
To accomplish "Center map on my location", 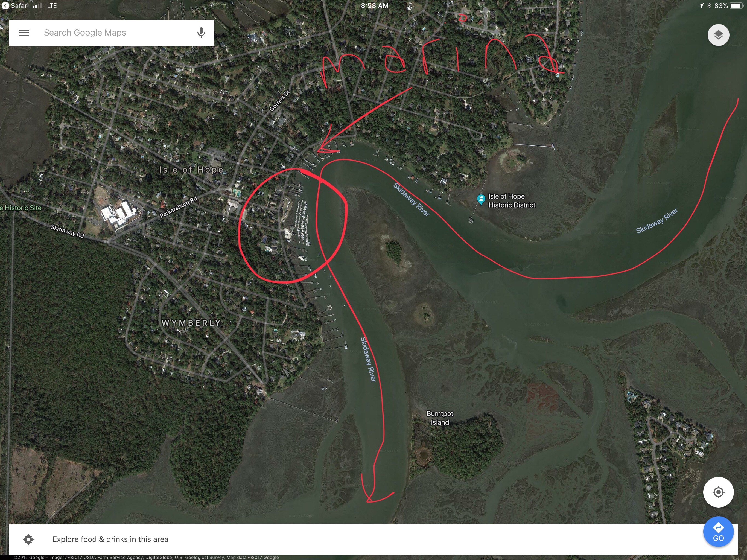I will 718,492.
